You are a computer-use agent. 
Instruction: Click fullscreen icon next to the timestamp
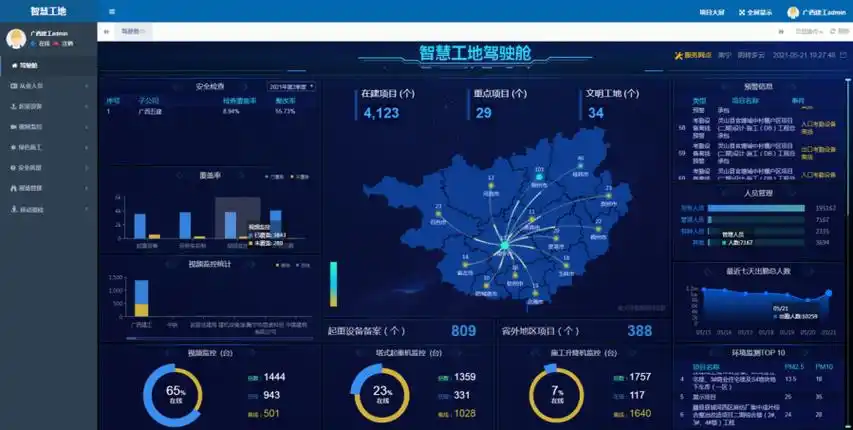843,55
